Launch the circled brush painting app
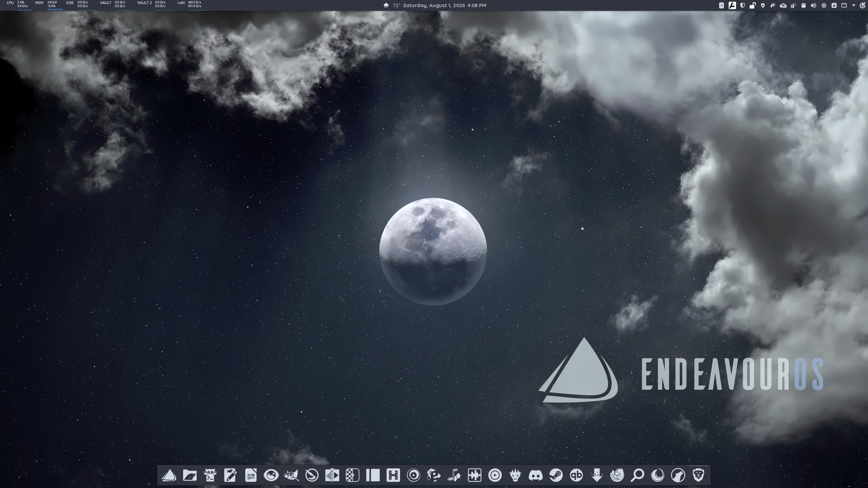 (312, 475)
